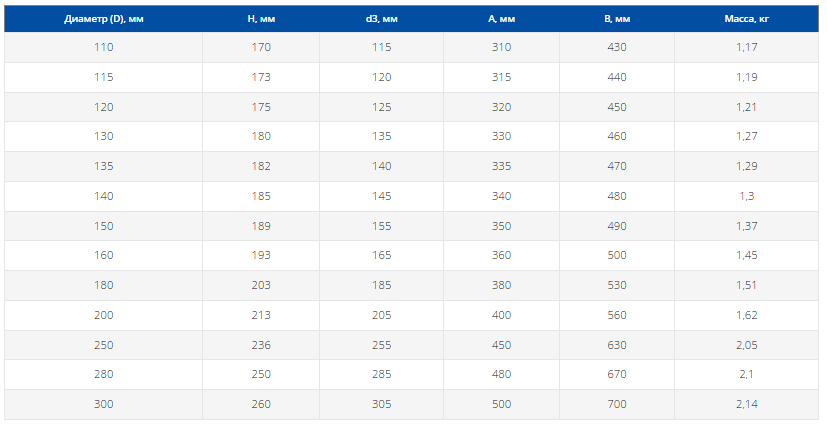Select the Масса, кг column header

[x=746, y=19]
